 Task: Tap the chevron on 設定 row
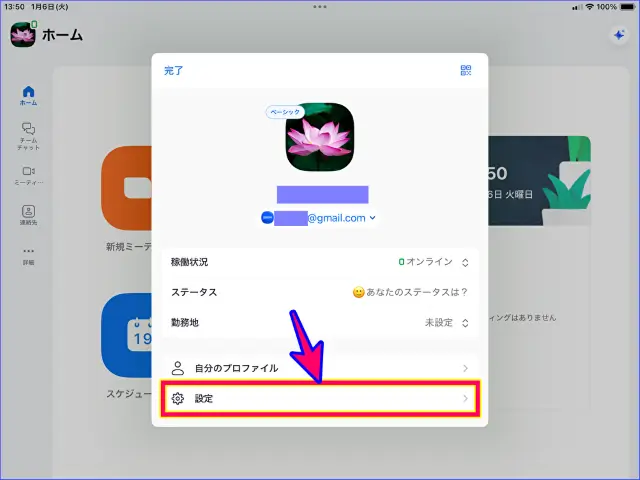pyautogui.click(x=465, y=398)
